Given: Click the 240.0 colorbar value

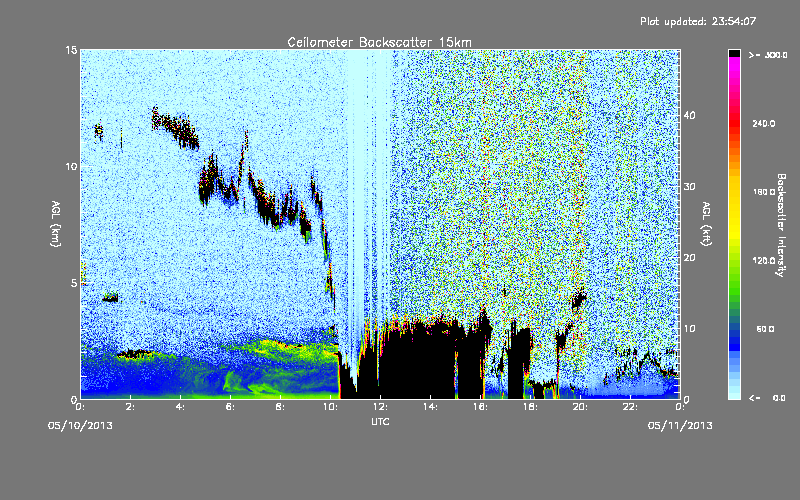Looking at the screenshot, I should tap(764, 123).
